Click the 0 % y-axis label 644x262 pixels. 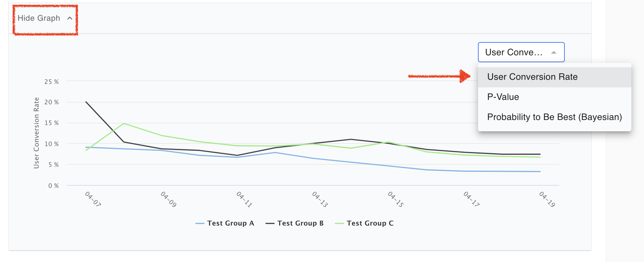tap(53, 186)
